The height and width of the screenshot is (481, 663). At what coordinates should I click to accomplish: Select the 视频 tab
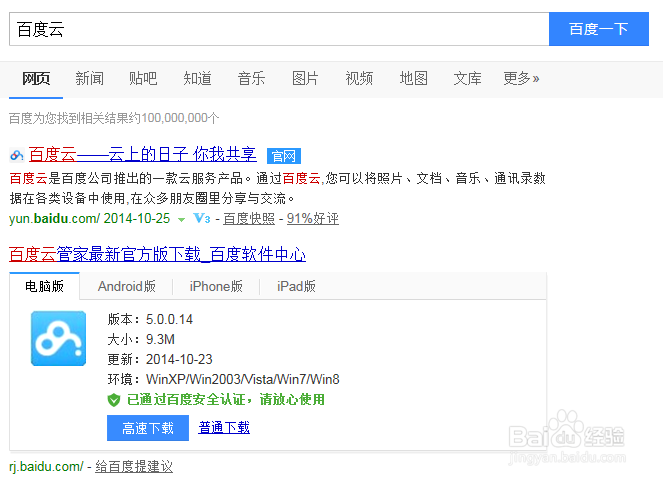(359, 79)
